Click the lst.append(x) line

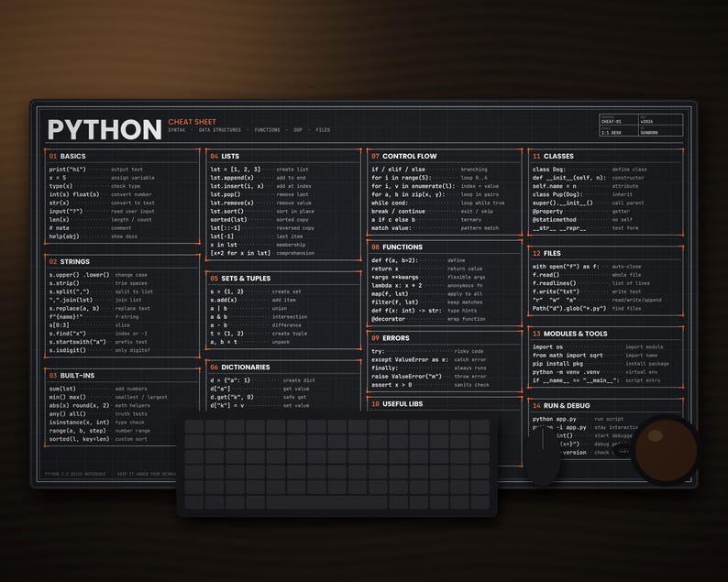232,177
